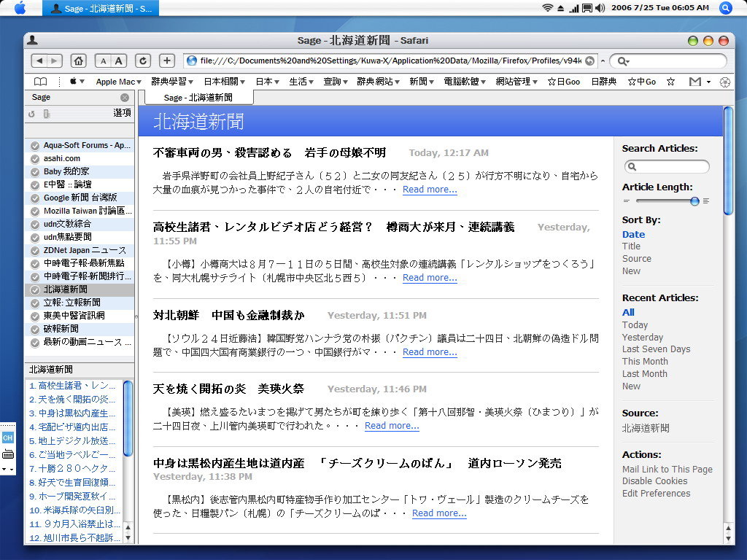The image size is (747, 560).
Task: Expand the 辭典學習 bookmarks folder
Action: click(x=172, y=82)
